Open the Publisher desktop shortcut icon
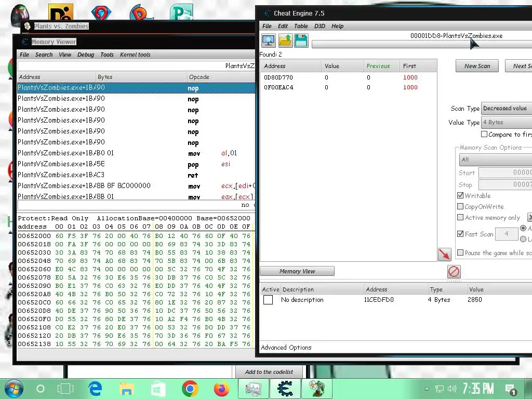 click(x=181, y=12)
